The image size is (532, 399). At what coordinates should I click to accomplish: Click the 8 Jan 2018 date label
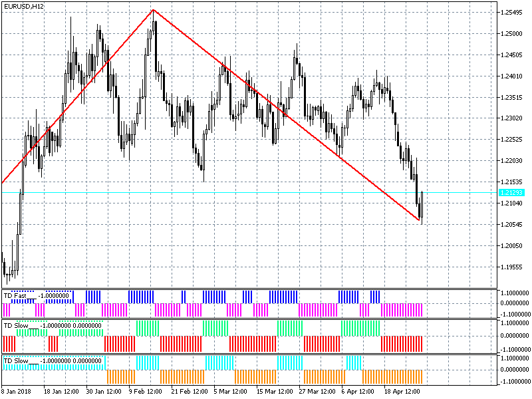click(16, 391)
